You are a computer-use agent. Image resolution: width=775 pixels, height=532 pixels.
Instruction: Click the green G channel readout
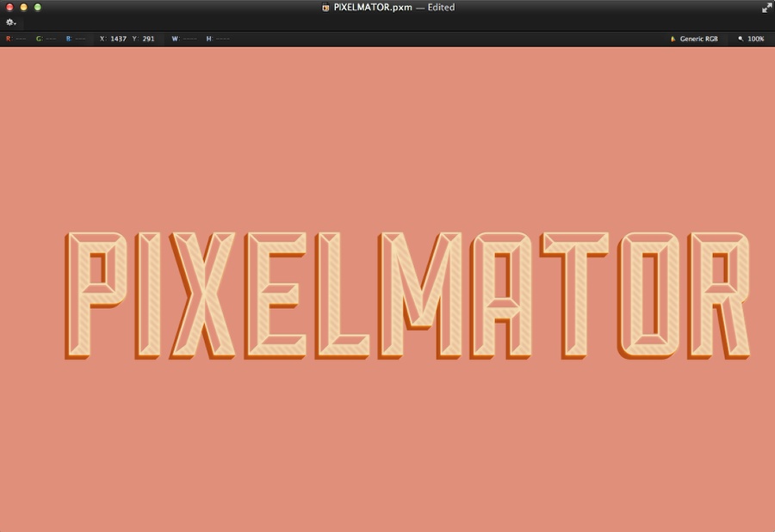(x=46, y=39)
